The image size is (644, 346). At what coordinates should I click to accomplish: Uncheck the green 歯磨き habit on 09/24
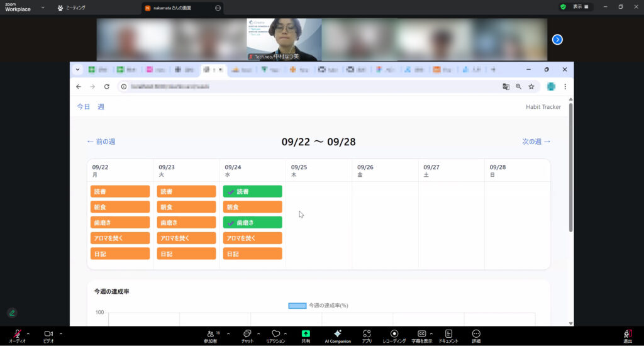[252, 222]
